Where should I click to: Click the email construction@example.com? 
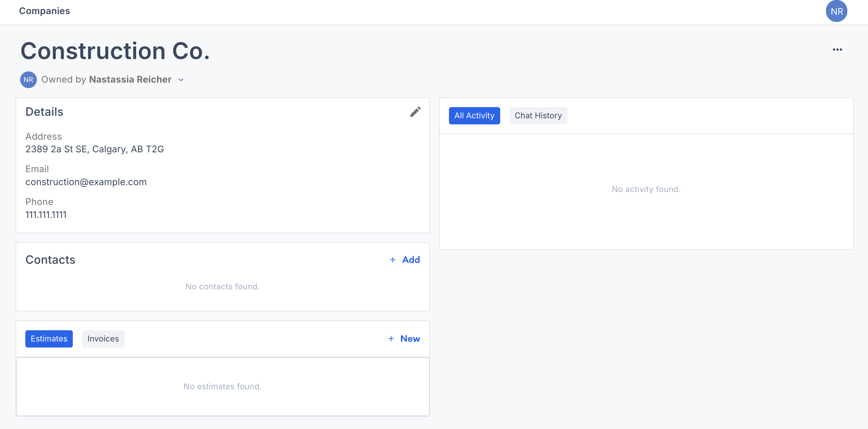coord(86,182)
